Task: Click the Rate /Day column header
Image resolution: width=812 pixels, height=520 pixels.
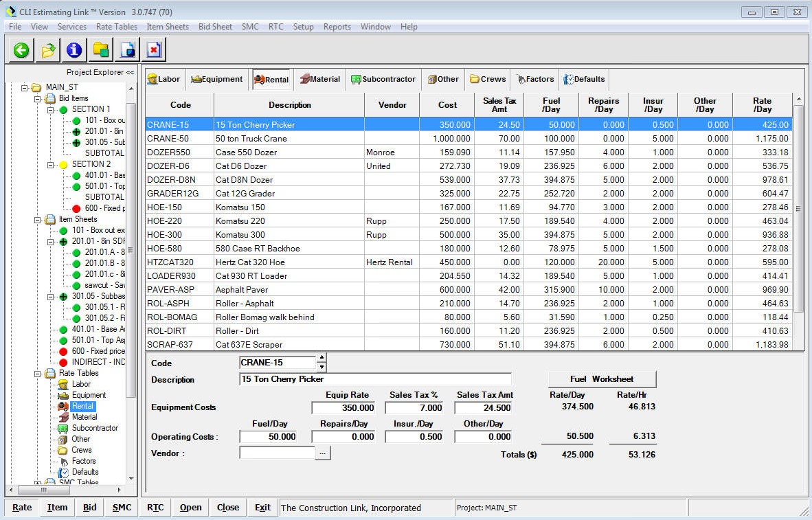Action: point(762,104)
